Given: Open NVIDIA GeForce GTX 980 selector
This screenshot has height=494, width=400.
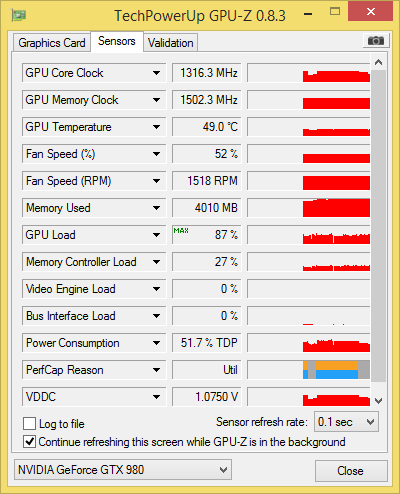Looking at the screenshot, I should (x=123, y=470).
